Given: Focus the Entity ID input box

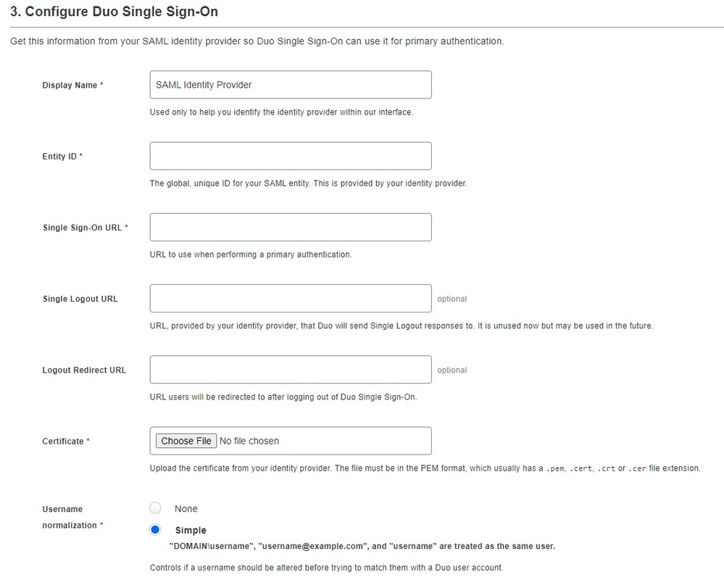Looking at the screenshot, I should tap(290, 156).
